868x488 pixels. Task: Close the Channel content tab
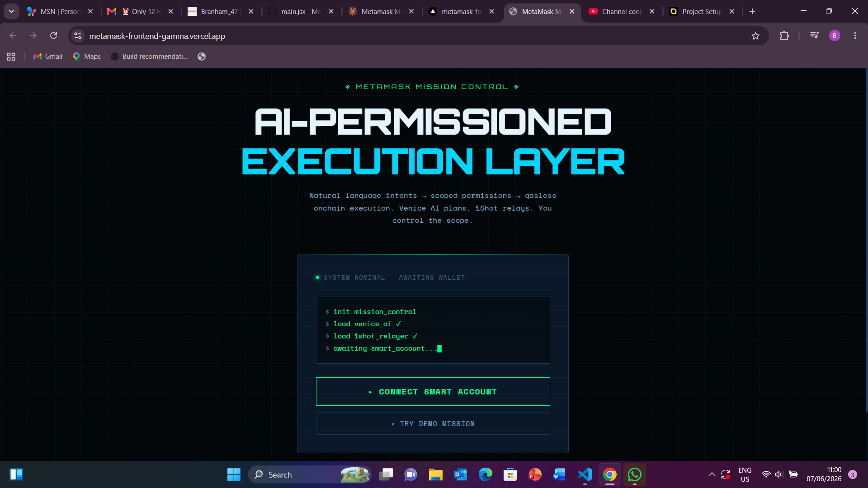coord(652,11)
